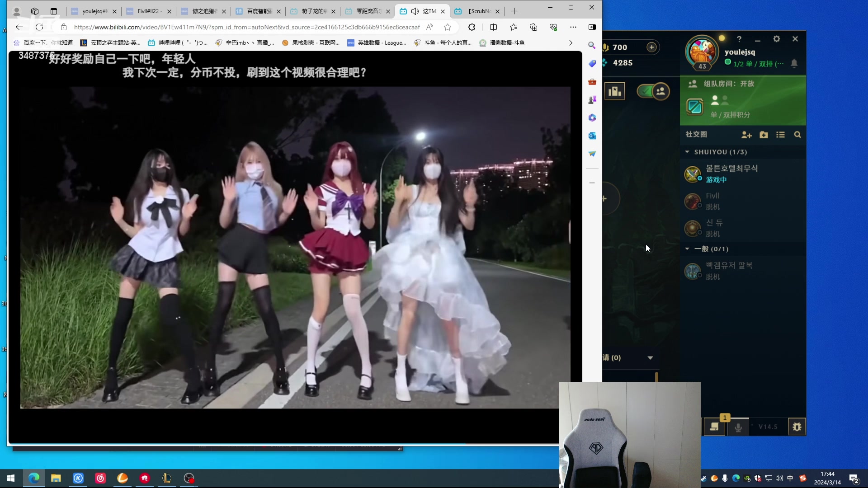This screenshot has height=488, width=868.
Task: Click the add-friend icon in 社交圈 panel
Action: (x=746, y=134)
